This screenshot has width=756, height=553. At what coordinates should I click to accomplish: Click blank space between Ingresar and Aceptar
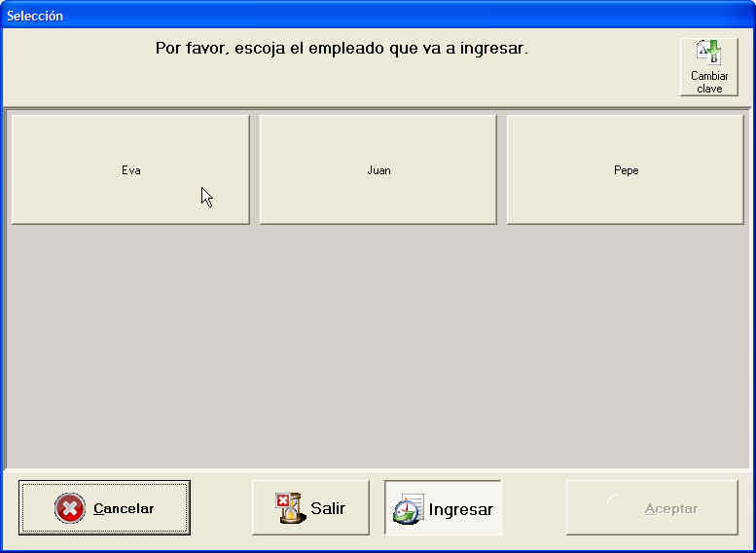533,508
